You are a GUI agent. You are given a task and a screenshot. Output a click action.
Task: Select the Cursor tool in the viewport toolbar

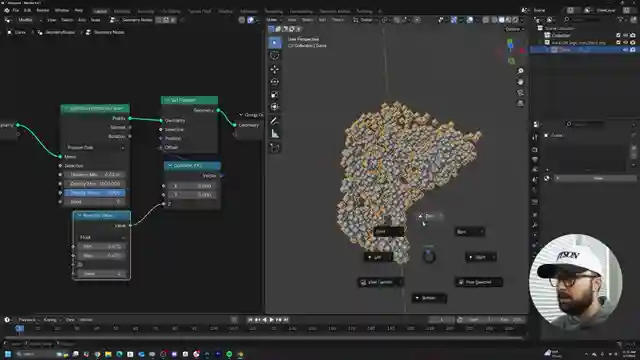275,55
